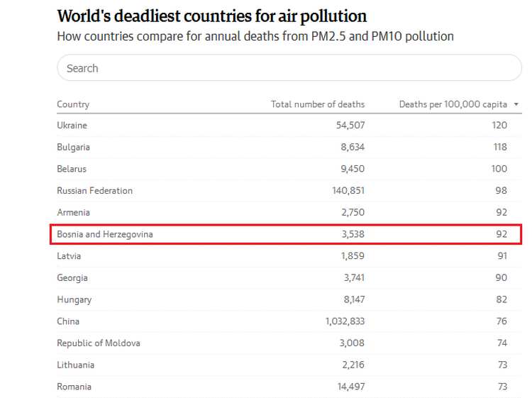
Task: Click the Latvia country entry
Action: coord(69,256)
